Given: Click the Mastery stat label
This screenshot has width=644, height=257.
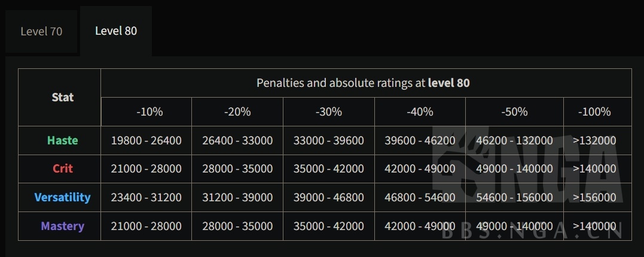Looking at the screenshot, I should [x=63, y=226].
